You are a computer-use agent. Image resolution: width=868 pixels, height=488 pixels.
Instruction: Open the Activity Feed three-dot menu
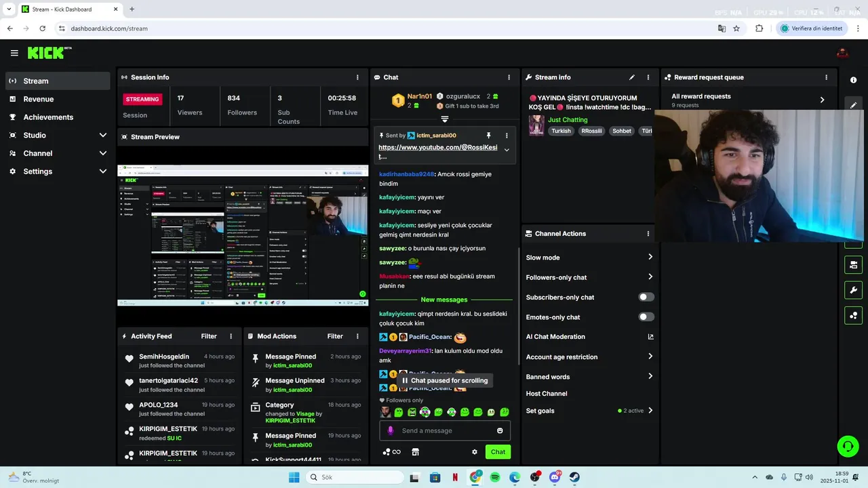pos(231,336)
